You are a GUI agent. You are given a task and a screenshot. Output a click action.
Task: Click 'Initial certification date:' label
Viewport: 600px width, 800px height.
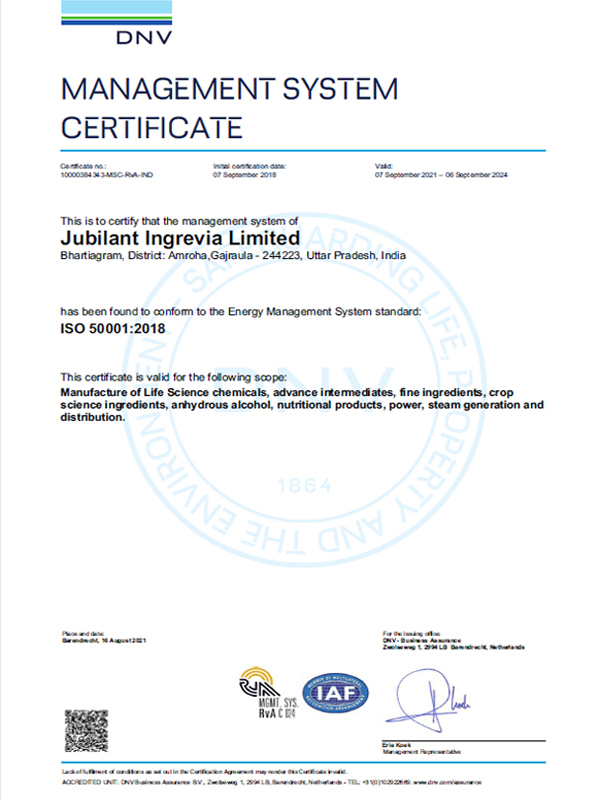pyautogui.click(x=249, y=166)
